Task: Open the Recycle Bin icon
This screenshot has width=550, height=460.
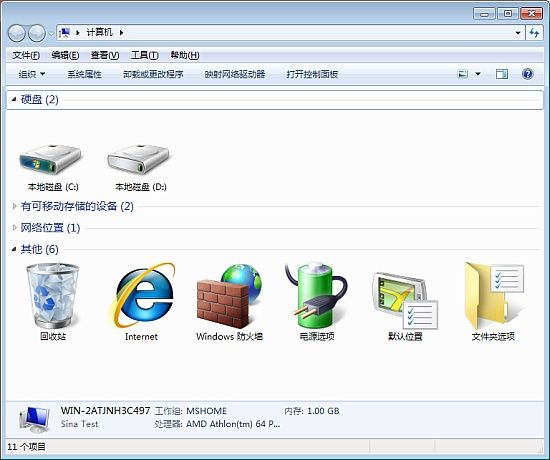Action: (x=53, y=296)
